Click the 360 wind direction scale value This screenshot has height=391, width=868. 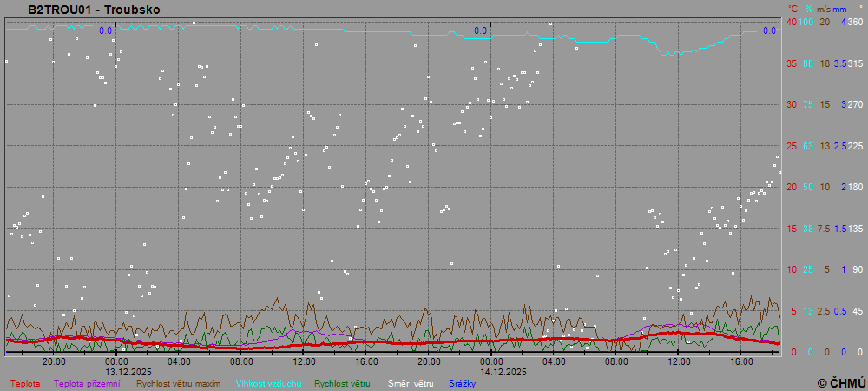[x=855, y=22]
